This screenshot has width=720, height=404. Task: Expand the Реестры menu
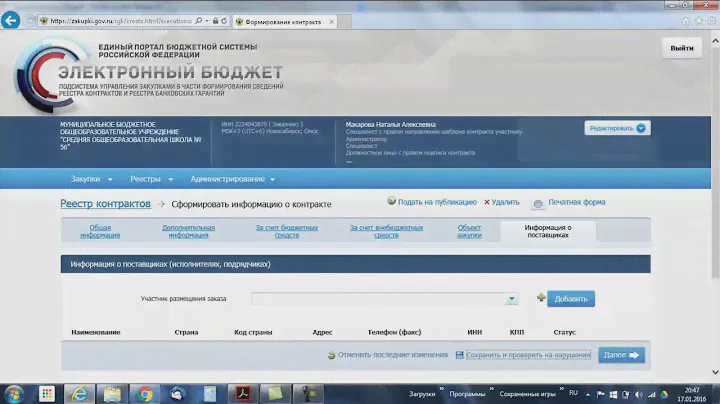point(150,179)
